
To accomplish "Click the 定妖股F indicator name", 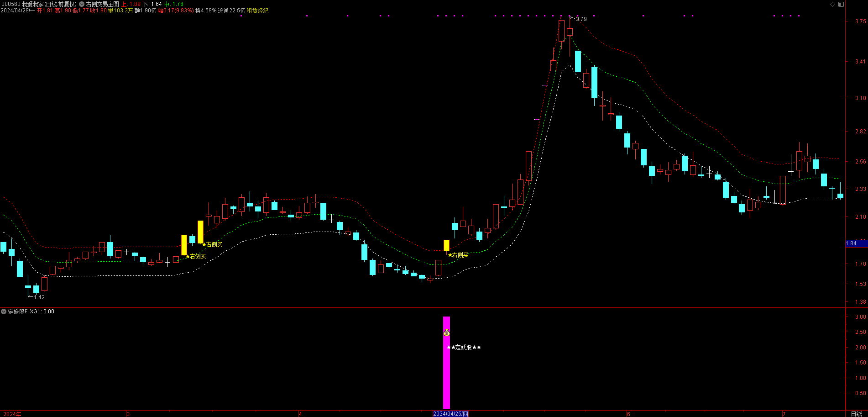I will [x=18, y=311].
